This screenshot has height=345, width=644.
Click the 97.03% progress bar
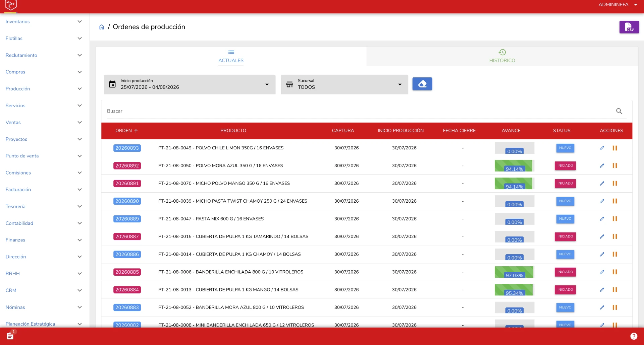tap(514, 272)
